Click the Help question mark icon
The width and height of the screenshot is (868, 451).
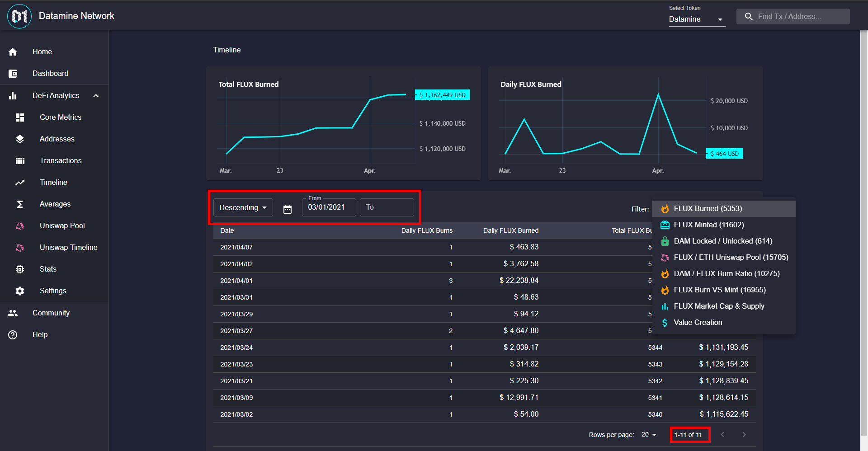(13, 335)
